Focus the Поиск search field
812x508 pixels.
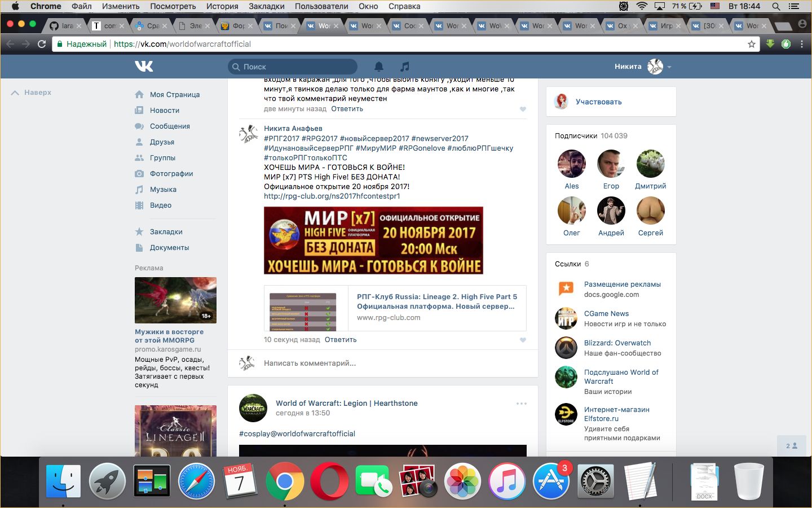tap(293, 67)
